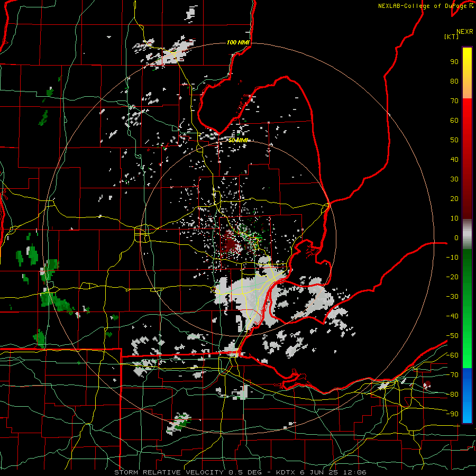
Task: Click the -80 scale value
Action: pyautogui.click(x=452, y=395)
